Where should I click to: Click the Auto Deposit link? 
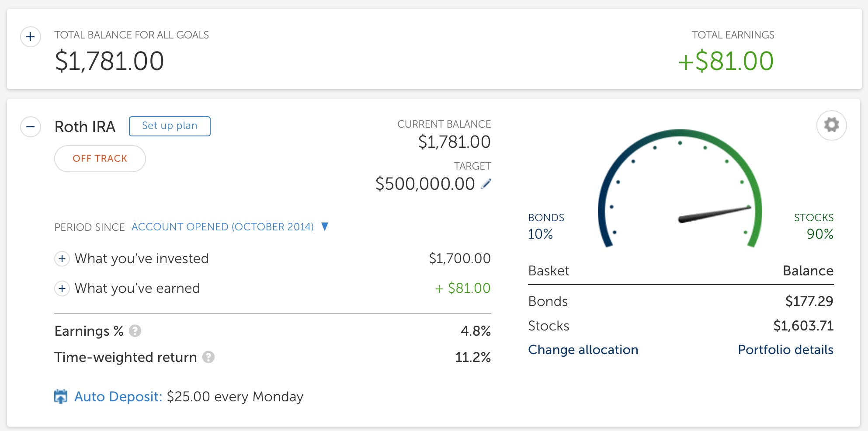click(x=118, y=396)
